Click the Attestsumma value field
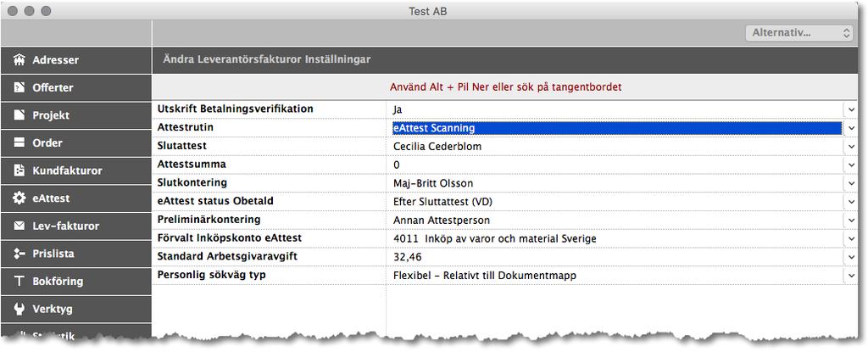Viewport: 868px width, 352px height. pos(615,165)
